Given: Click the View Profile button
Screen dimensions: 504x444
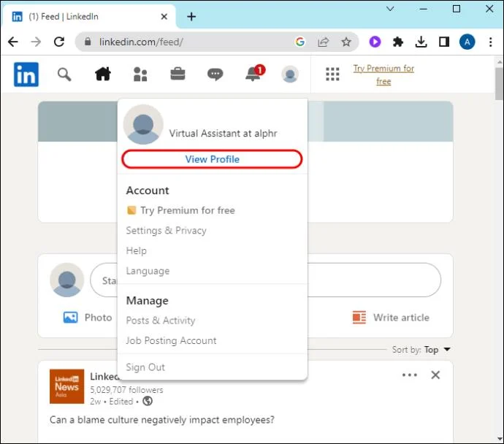Looking at the screenshot, I should click(212, 159).
